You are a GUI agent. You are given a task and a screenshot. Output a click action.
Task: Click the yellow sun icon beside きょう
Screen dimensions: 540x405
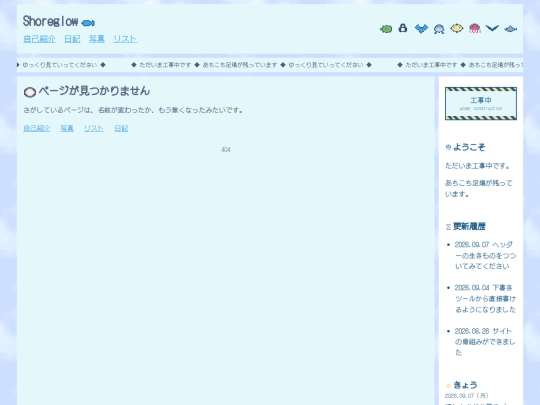click(448, 386)
